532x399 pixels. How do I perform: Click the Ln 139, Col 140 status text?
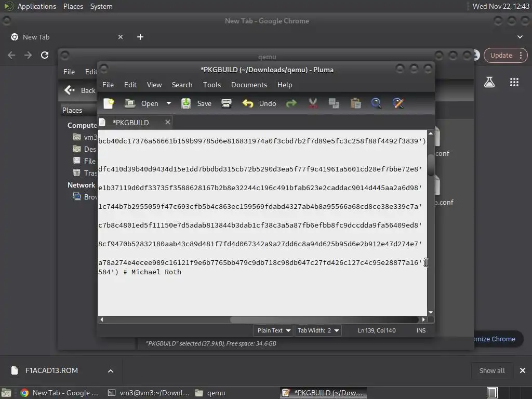[x=377, y=330]
